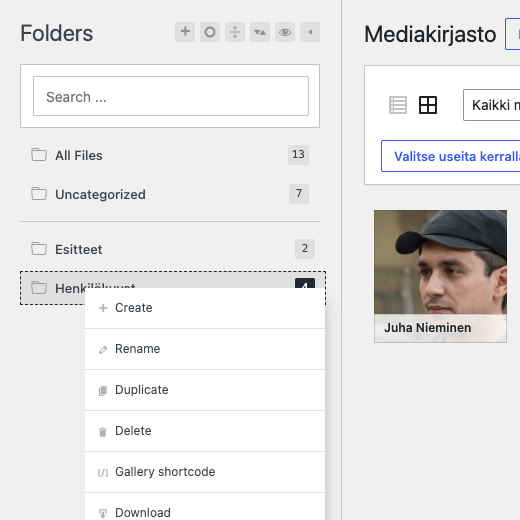Choose Delete from the context menu
Screen dimensions: 520x520
(205, 431)
